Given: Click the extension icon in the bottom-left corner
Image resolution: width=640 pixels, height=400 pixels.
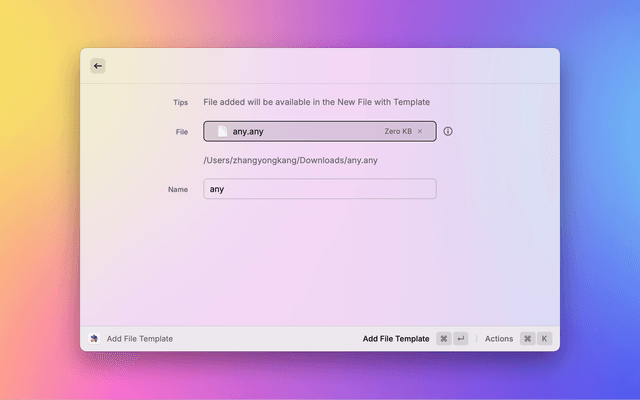Looking at the screenshot, I should point(94,339).
